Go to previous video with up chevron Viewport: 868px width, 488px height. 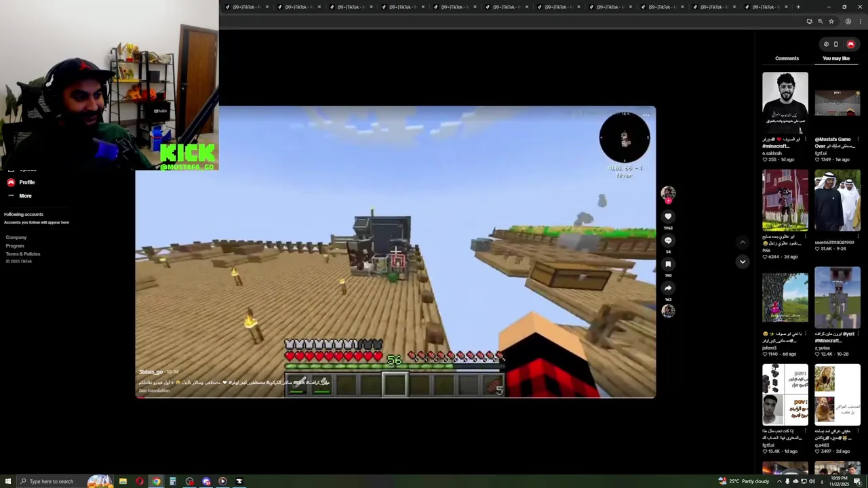pos(743,242)
